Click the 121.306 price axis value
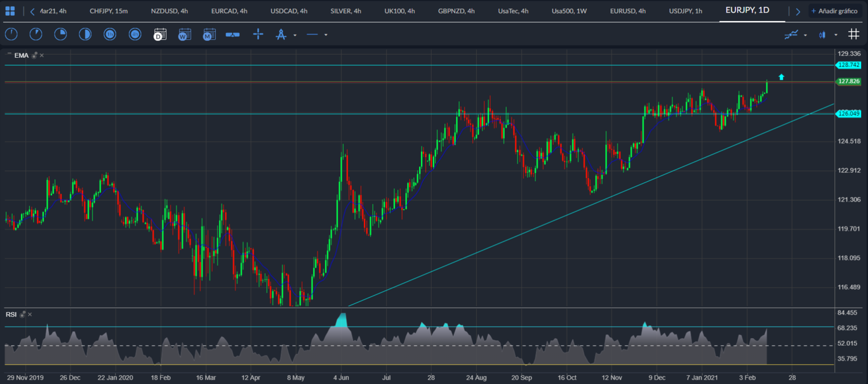Screen dimensions: 868x384 (849, 200)
